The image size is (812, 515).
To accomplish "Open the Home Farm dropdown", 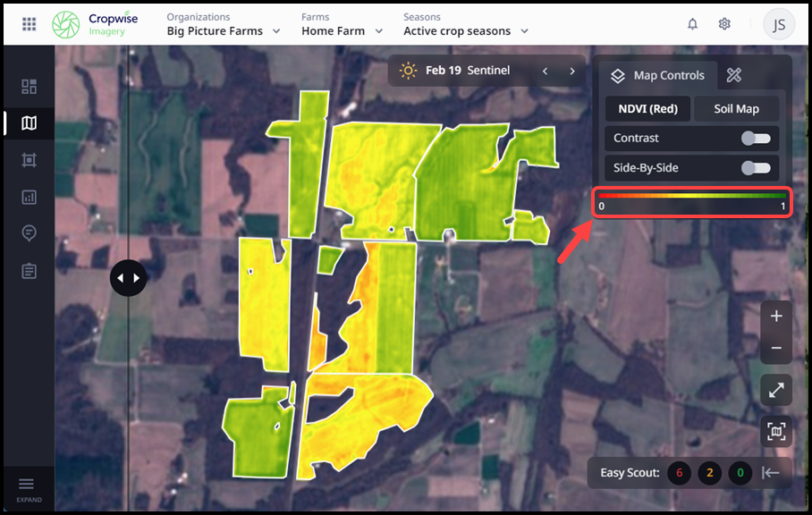I will point(342,30).
